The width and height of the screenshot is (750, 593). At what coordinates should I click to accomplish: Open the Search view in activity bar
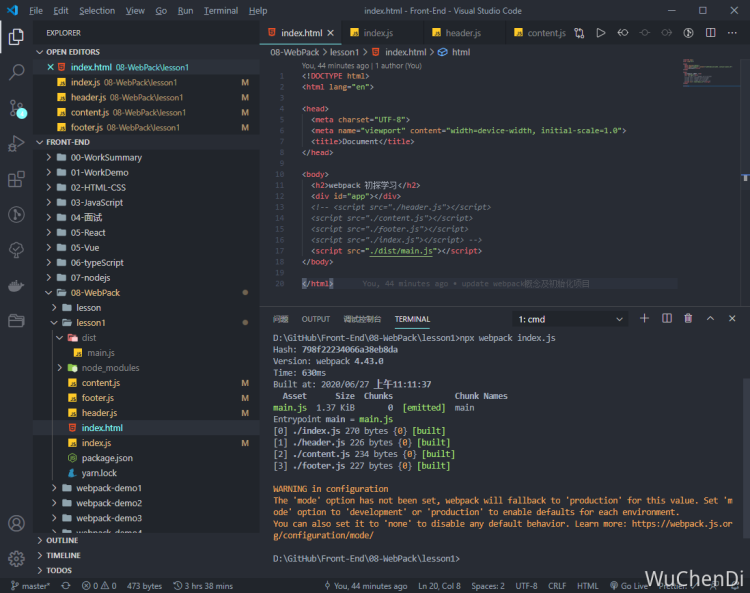click(16, 72)
